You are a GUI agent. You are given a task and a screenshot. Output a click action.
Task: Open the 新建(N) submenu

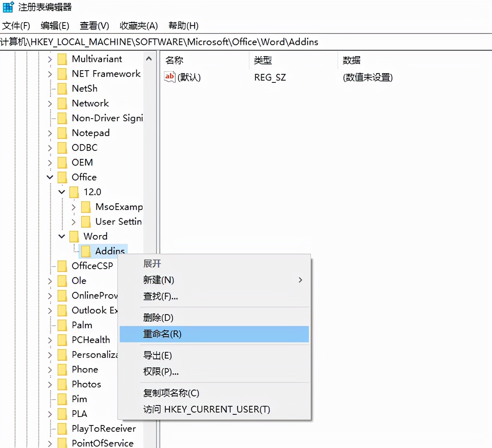click(x=214, y=280)
